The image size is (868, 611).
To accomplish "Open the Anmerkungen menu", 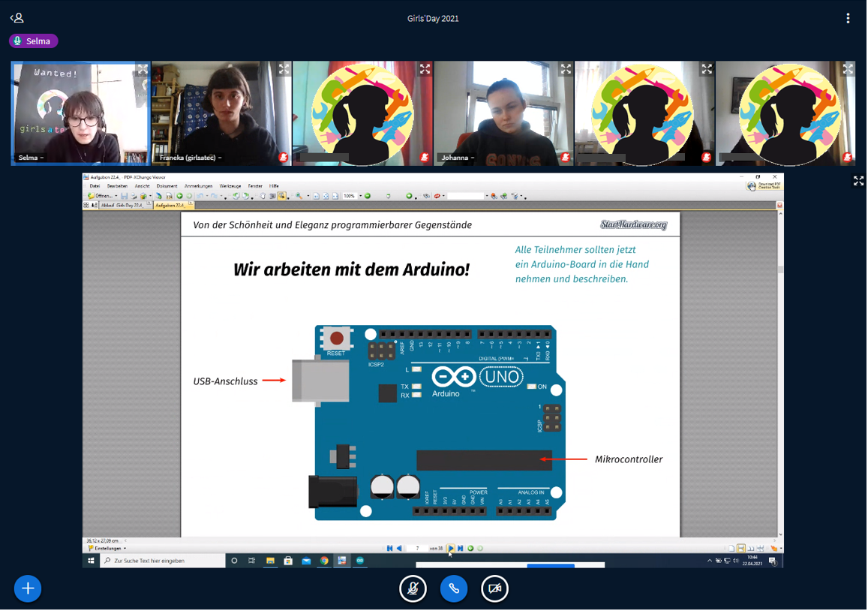I will (x=198, y=186).
